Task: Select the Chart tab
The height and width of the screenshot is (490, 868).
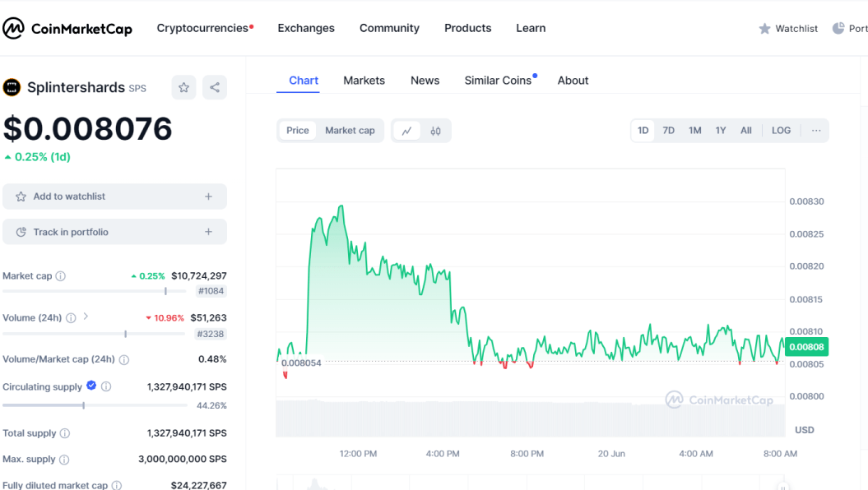Action: click(304, 81)
